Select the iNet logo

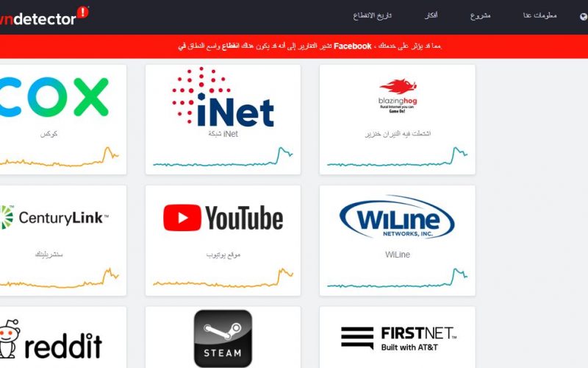pyautogui.click(x=223, y=97)
